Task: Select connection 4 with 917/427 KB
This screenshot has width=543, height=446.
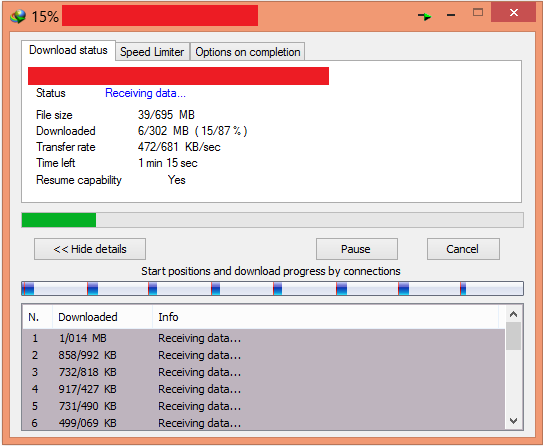Action: [x=264, y=389]
